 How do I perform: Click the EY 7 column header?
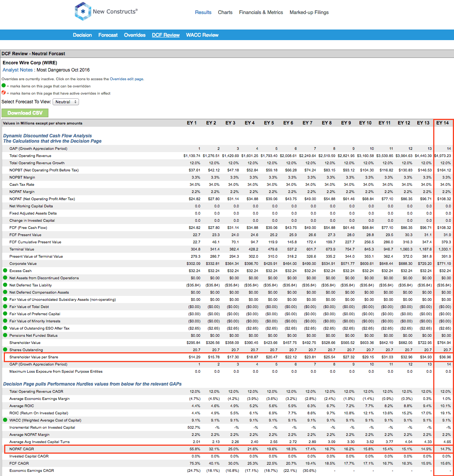pos(307,123)
